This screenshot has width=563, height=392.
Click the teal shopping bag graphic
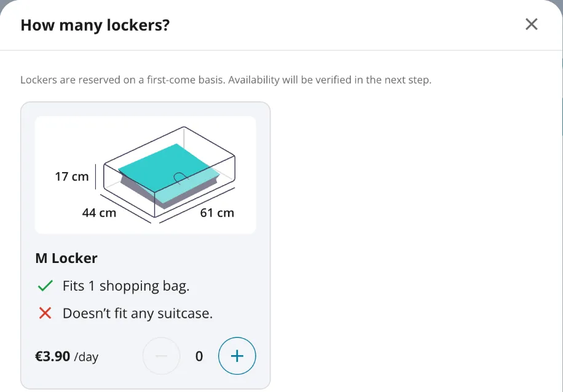click(169, 176)
